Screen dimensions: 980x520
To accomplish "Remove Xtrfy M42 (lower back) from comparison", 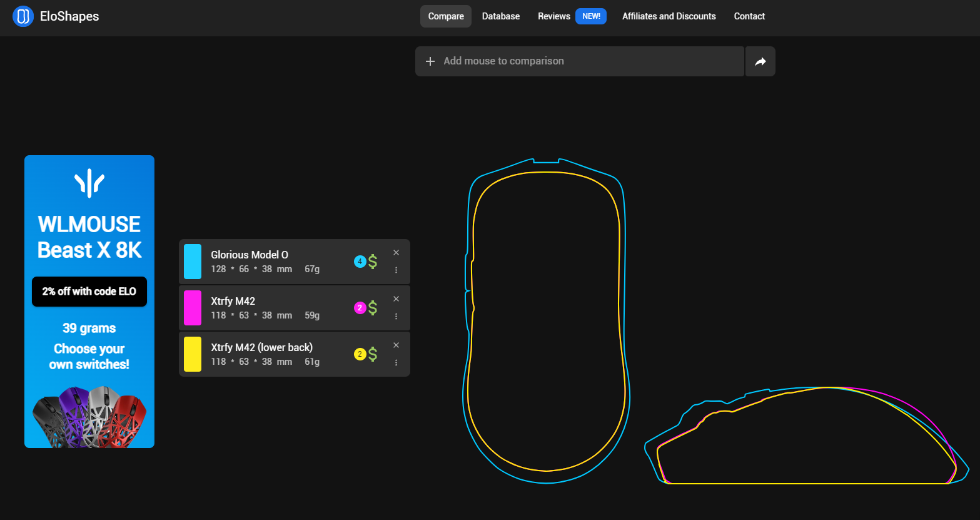I will coord(396,345).
